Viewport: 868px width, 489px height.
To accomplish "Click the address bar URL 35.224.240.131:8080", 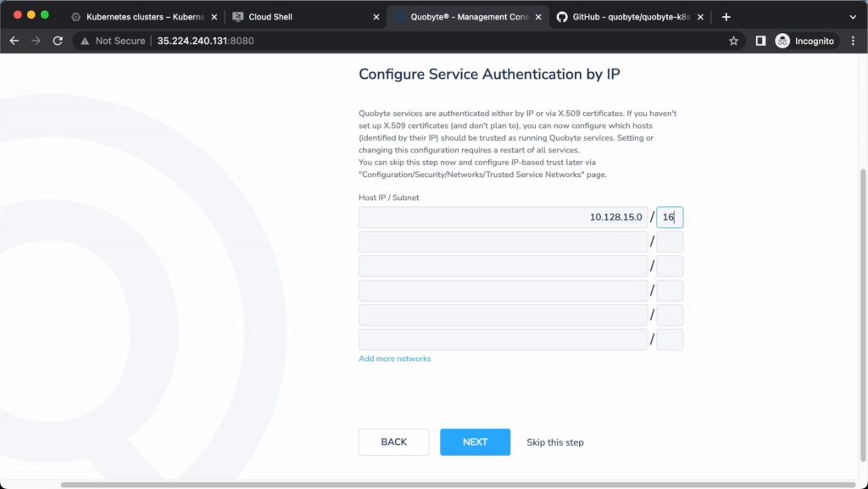I will [205, 41].
